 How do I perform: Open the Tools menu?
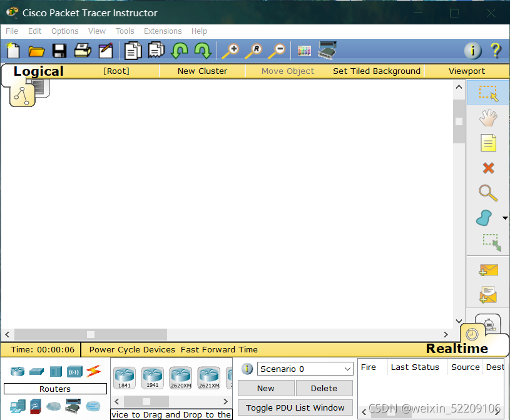[125, 31]
